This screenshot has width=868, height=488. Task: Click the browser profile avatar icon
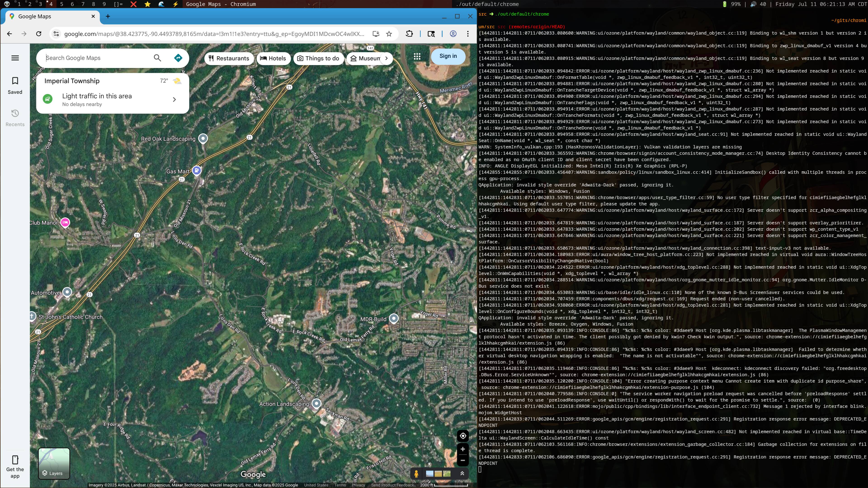tap(453, 34)
